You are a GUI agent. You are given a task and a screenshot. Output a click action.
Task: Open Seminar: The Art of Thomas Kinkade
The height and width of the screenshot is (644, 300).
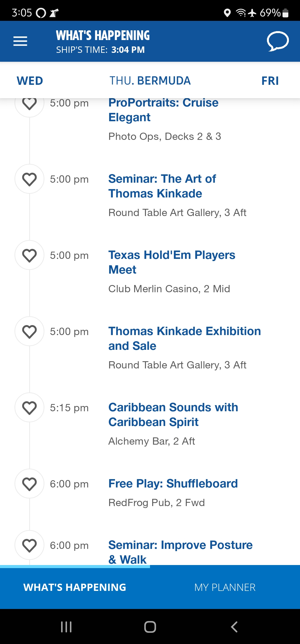162,186
